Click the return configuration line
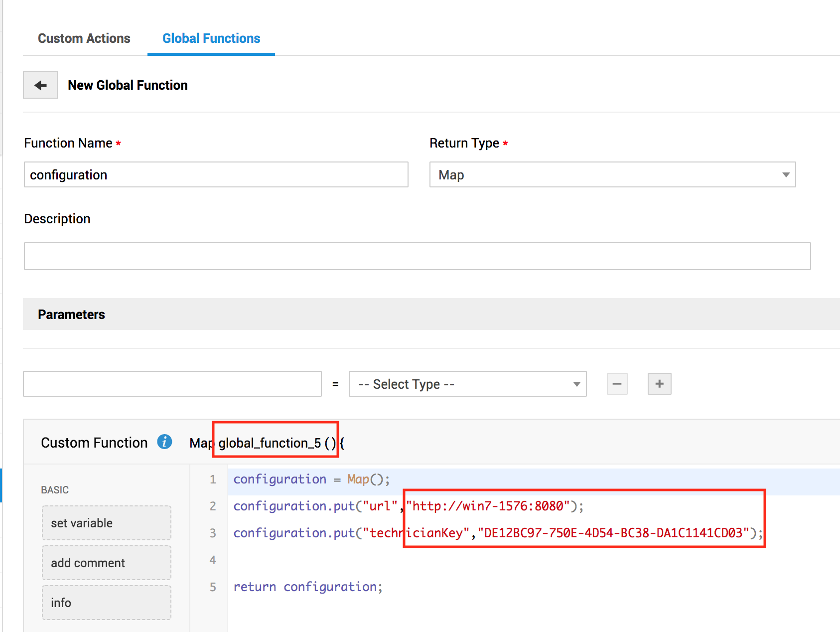The image size is (840, 632). pos(307,587)
